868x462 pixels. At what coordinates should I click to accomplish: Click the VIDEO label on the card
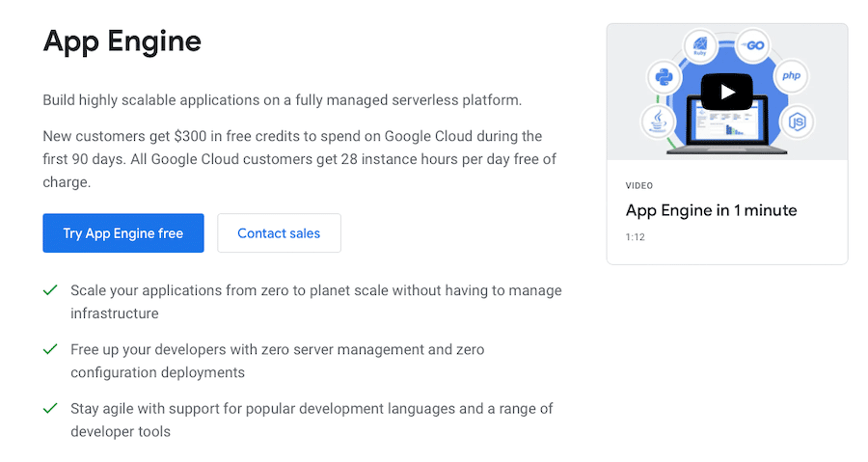click(639, 185)
